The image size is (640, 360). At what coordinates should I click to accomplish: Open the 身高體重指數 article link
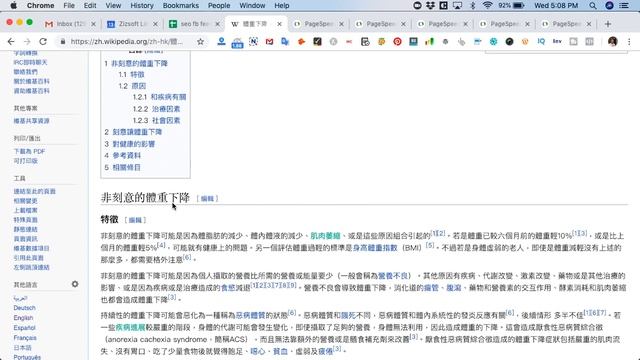(x=375, y=248)
